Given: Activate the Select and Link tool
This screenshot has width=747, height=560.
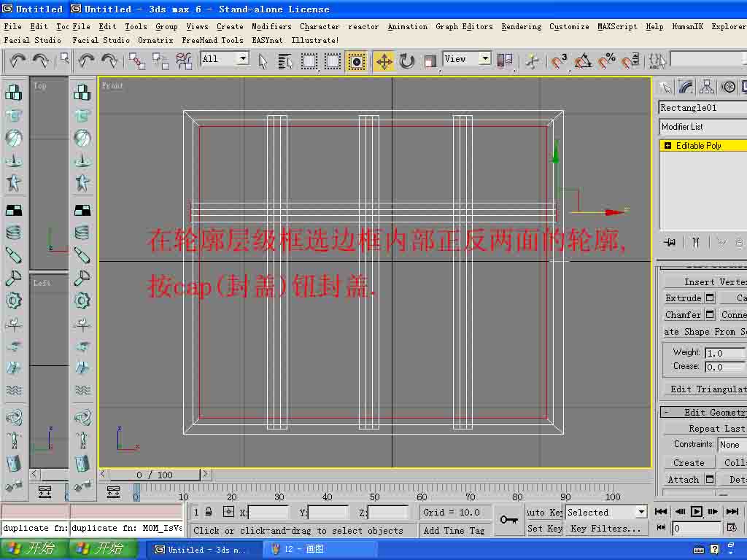Looking at the screenshot, I should point(136,61).
